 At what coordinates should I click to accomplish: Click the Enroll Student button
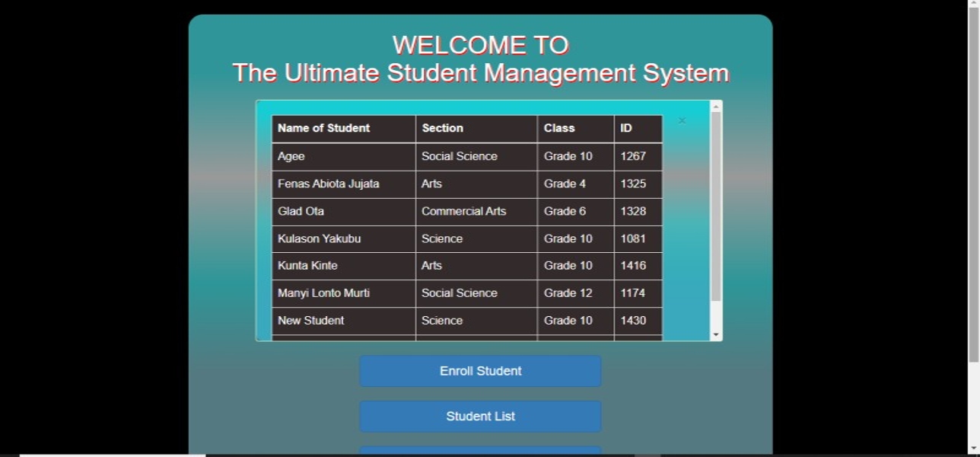coord(480,371)
